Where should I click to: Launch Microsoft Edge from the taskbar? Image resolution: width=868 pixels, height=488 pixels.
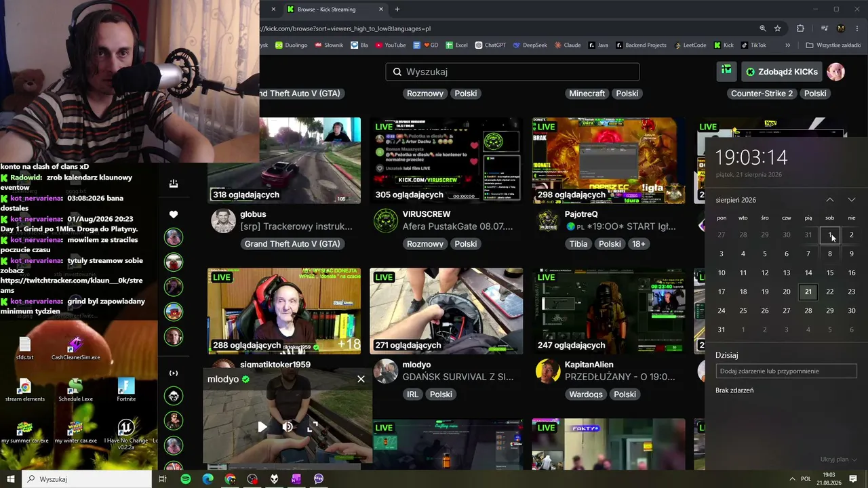click(208, 479)
